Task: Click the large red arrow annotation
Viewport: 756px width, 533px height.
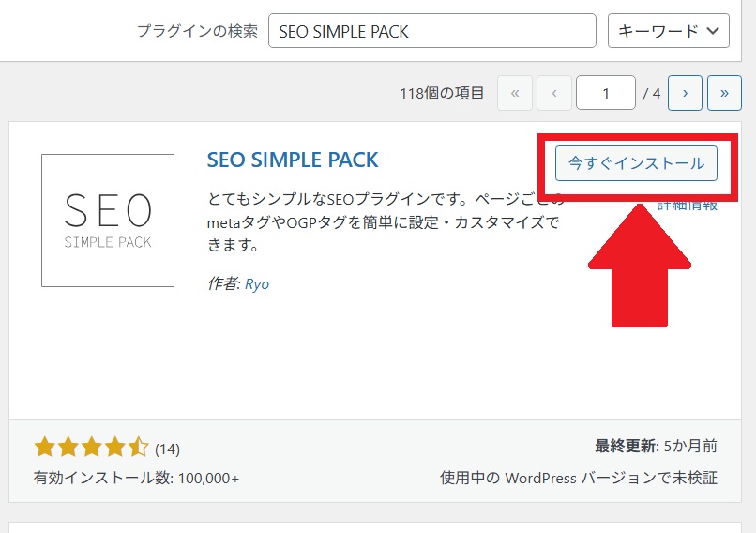Action: [640, 266]
